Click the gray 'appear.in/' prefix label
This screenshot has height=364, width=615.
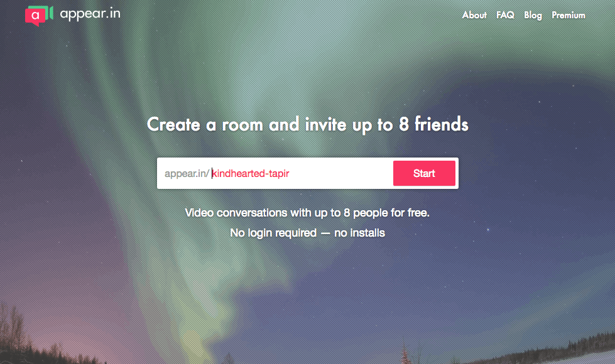(x=187, y=174)
